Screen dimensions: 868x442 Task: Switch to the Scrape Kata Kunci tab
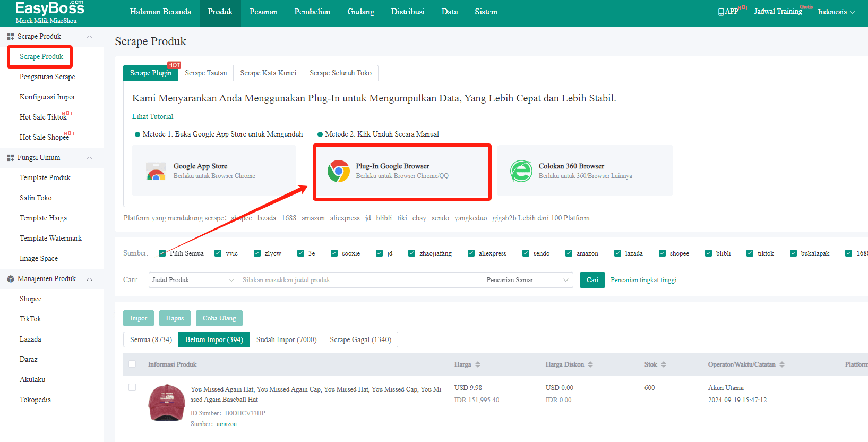pyautogui.click(x=268, y=73)
